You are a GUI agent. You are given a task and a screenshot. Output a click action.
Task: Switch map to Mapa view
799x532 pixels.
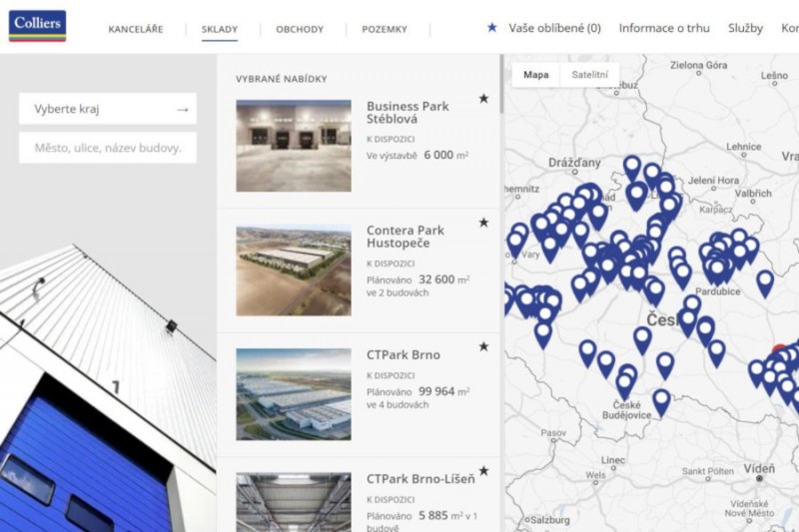click(x=536, y=75)
